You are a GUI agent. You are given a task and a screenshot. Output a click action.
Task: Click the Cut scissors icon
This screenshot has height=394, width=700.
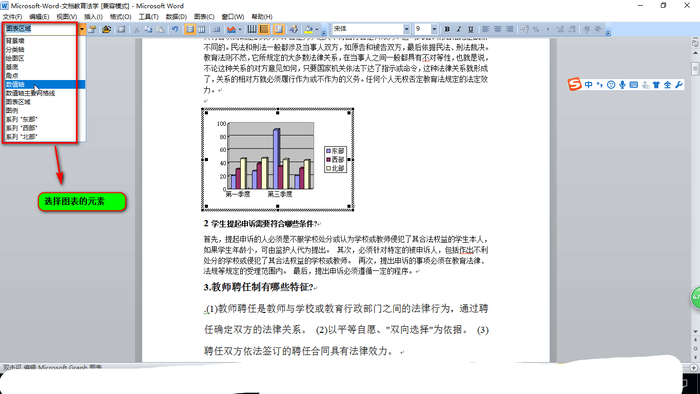pos(137,29)
